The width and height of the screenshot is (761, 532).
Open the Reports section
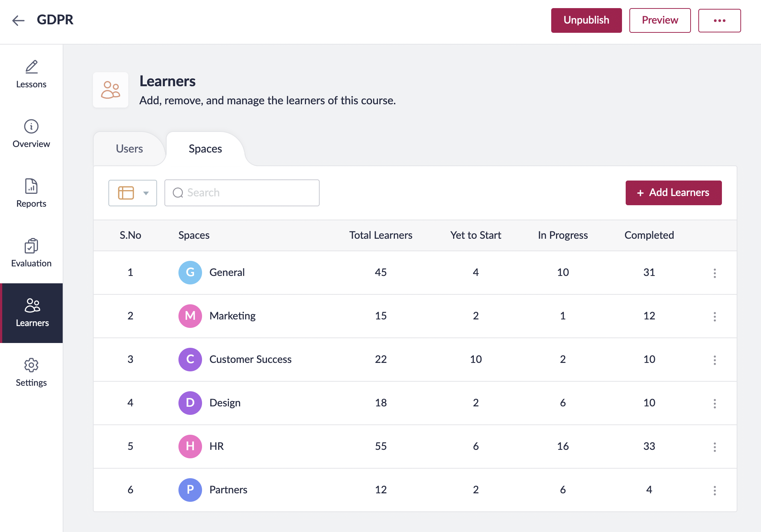pos(31,193)
